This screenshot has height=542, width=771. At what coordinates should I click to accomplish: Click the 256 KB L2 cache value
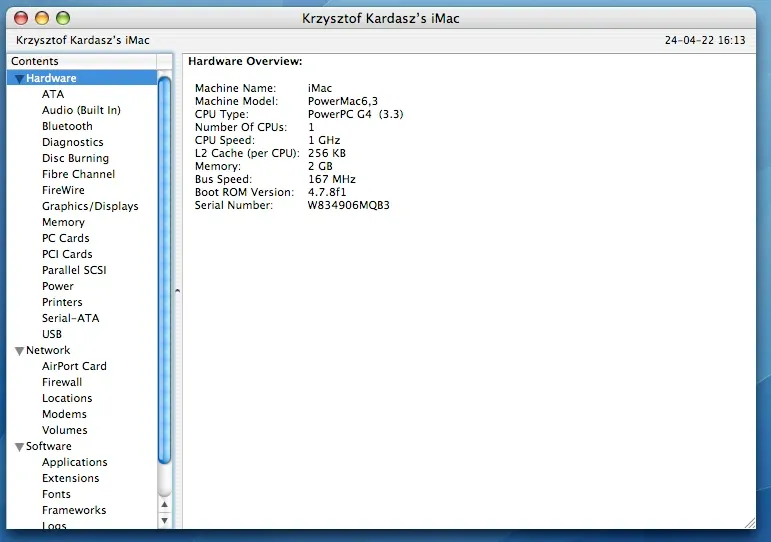point(327,153)
